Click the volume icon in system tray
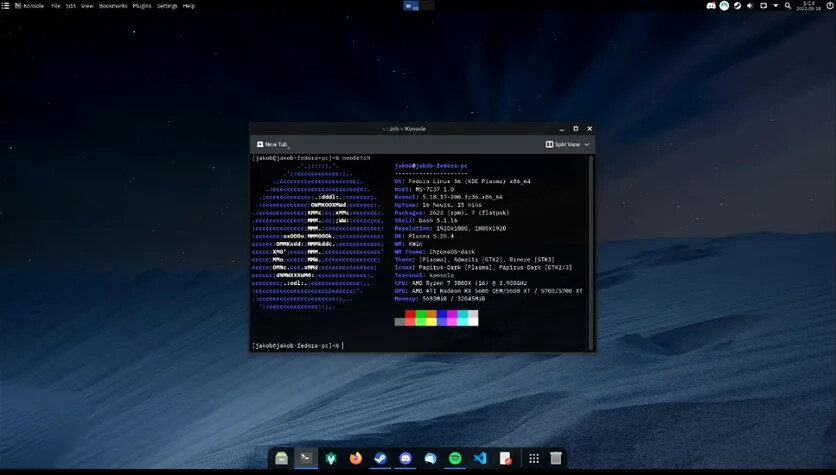The image size is (836, 475). (750, 6)
